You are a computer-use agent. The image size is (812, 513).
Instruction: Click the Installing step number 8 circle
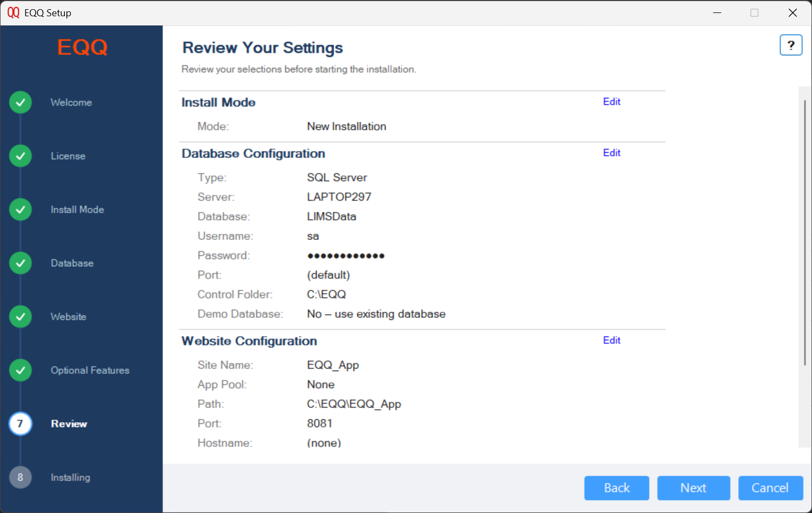[x=20, y=477]
